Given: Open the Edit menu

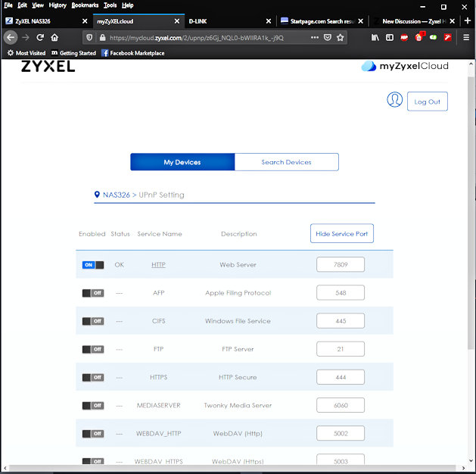Looking at the screenshot, I should click(x=22, y=5).
